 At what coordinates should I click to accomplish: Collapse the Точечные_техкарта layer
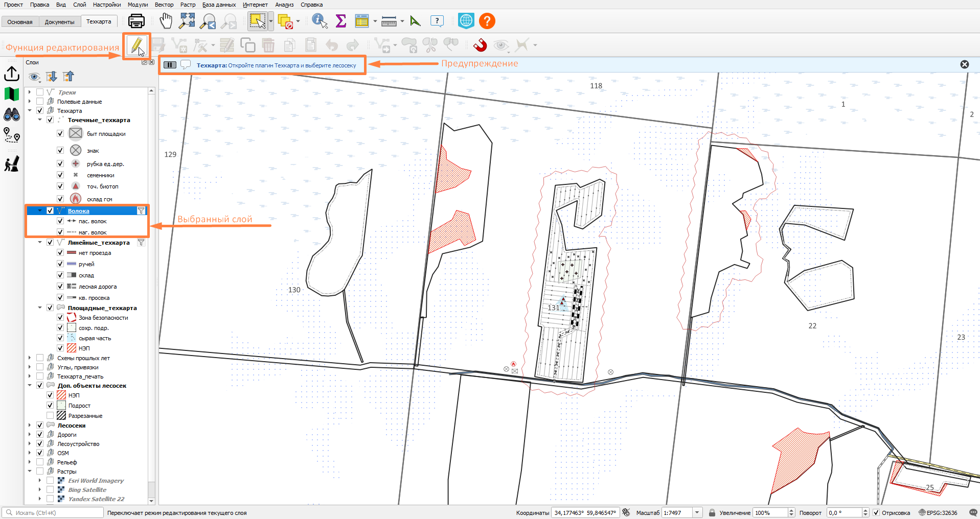pos(40,120)
